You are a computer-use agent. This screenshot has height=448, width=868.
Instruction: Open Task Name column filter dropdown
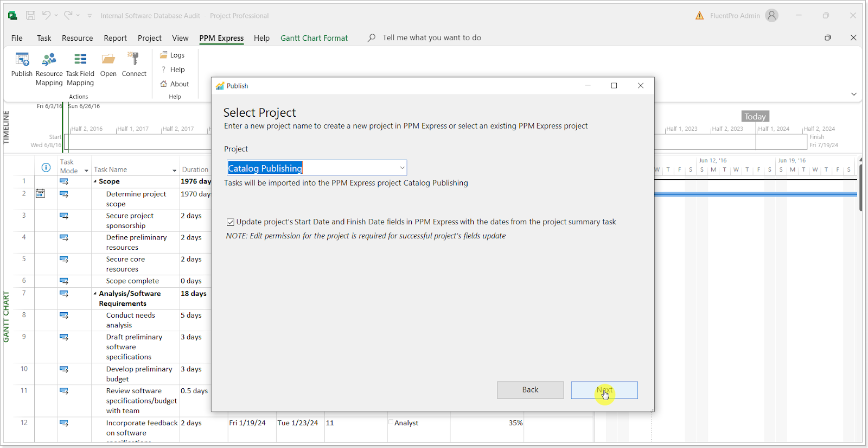175,171
